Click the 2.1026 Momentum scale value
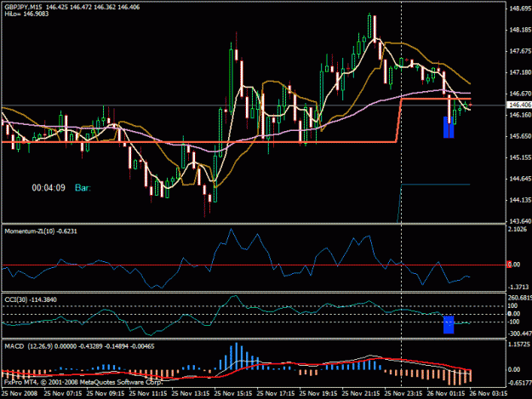Image resolution: width=532 pixels, height=399 pixels. 518,230
